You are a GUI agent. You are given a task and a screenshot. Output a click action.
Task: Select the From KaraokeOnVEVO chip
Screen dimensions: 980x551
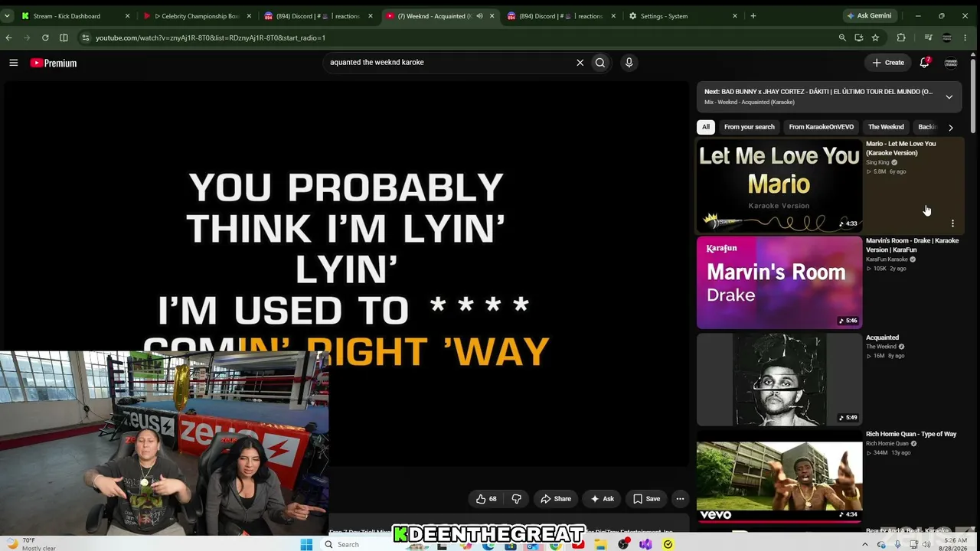tap(822, 127)
